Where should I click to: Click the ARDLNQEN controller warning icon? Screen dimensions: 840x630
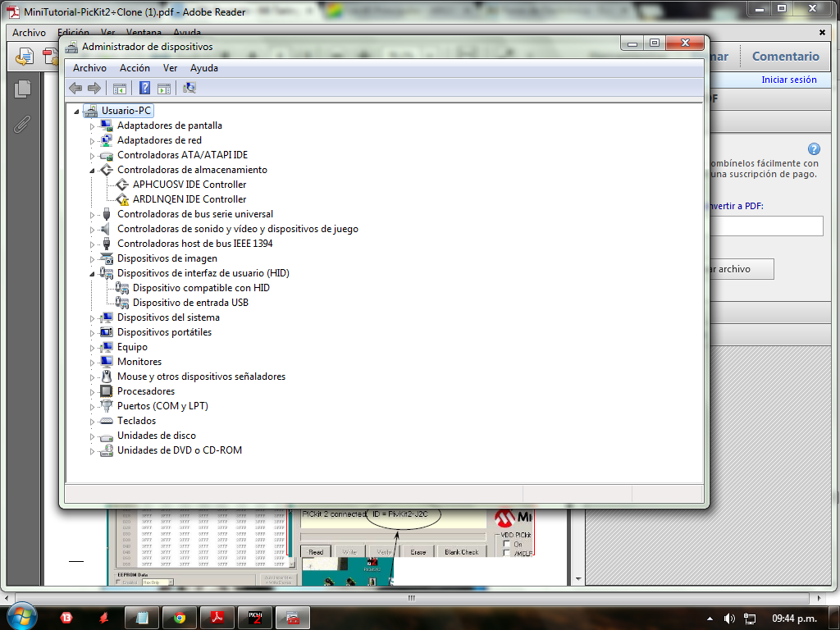123,199
